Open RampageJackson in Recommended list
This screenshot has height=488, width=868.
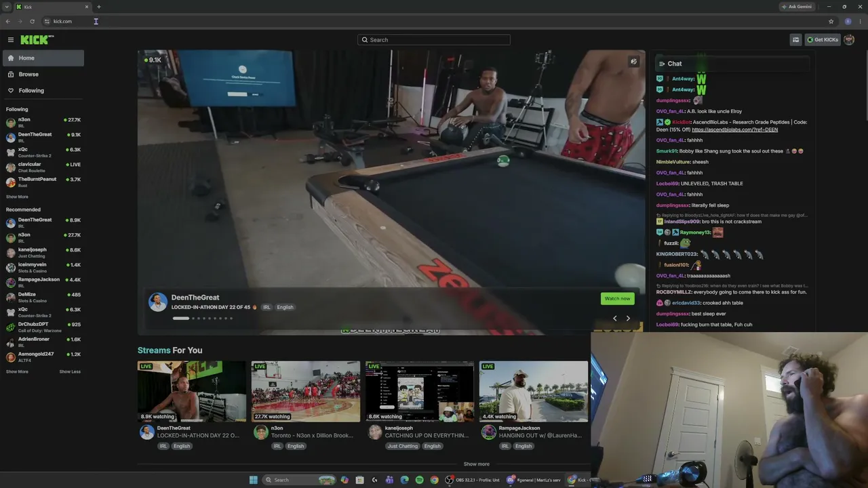coord(43,282)
